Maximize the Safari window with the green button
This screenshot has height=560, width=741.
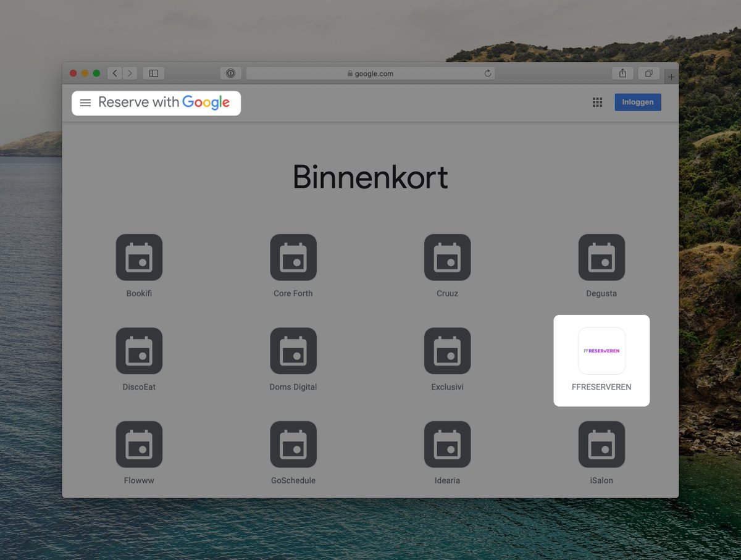[96, 73]
